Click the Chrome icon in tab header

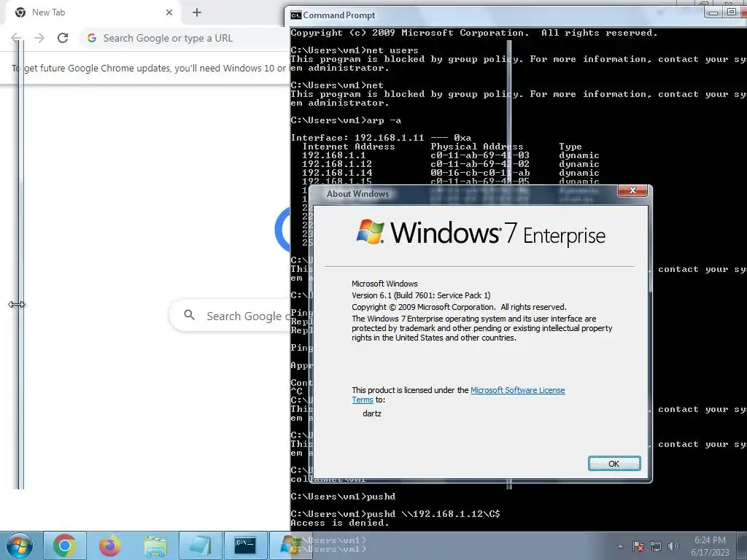[x=20, y=12]
